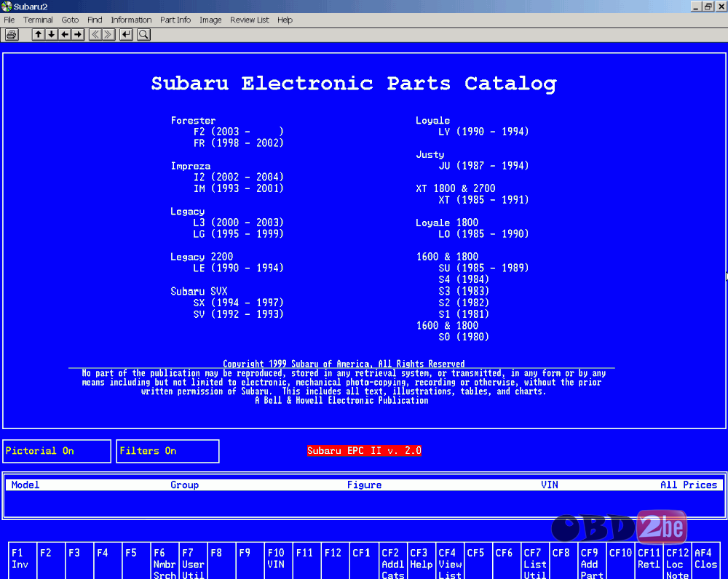Click the AF4 Clos function key
Screen dimensions: 728x579
(x=705, y=560)
